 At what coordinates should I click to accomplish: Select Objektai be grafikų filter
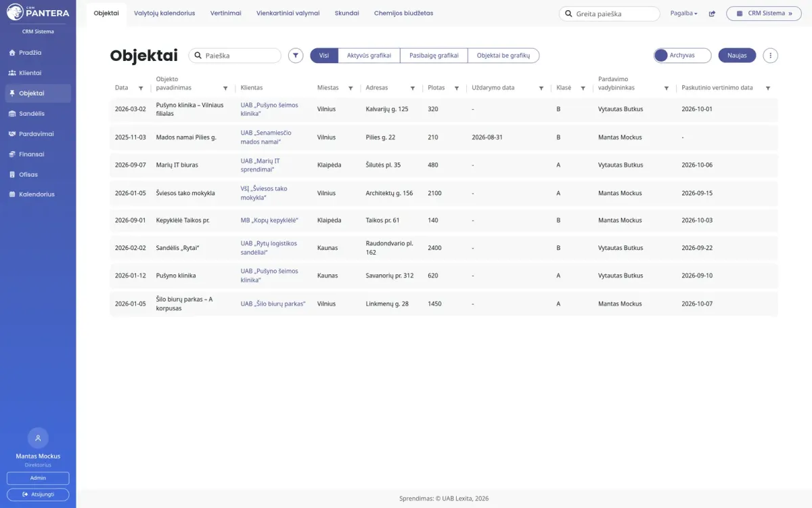[503, 56]
